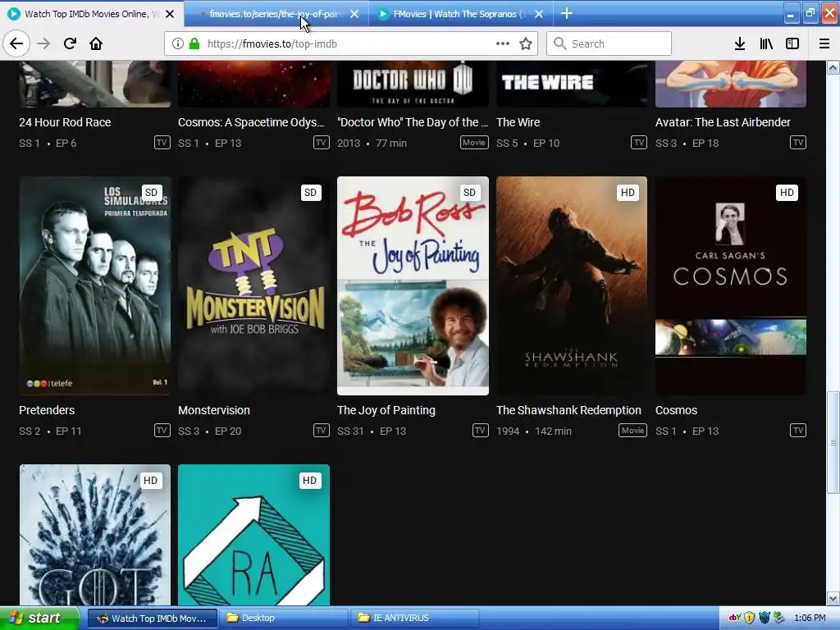Click the vertical scrollbar thumb
Image resolution: width=840 pixels, height=630 pixels.
point(833,442)
